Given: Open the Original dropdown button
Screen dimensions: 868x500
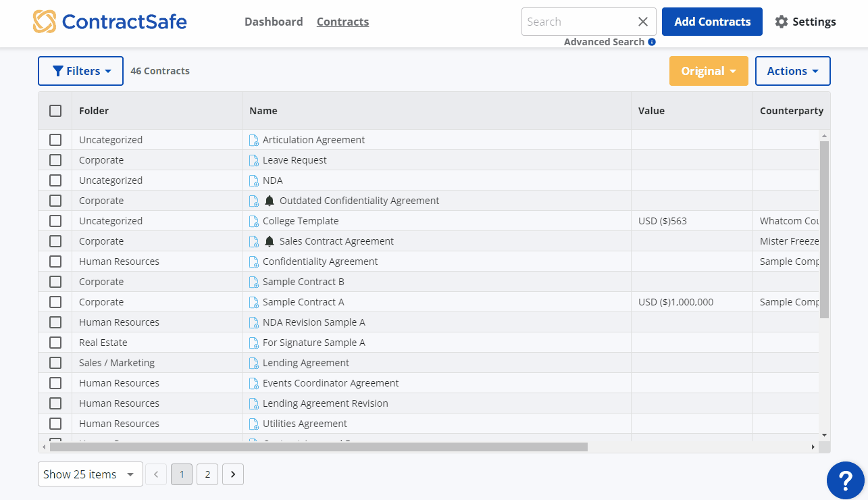Looking at the screenshot, I should coord(709,71).
